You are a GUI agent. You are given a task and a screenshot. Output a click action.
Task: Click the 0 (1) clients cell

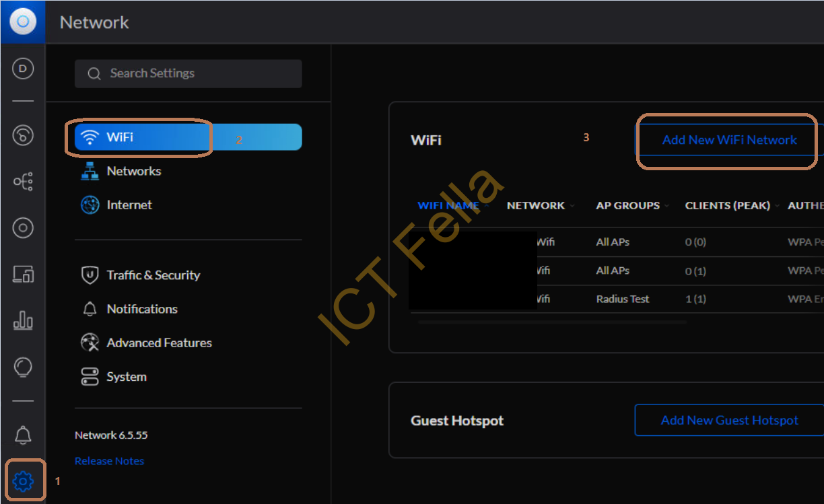click(695, 271)
